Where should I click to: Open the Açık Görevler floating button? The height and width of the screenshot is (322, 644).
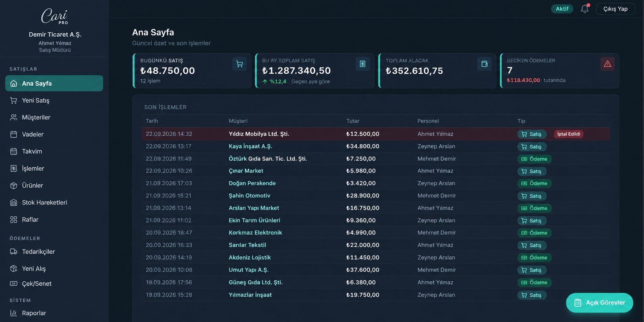[x=599, y=303]
